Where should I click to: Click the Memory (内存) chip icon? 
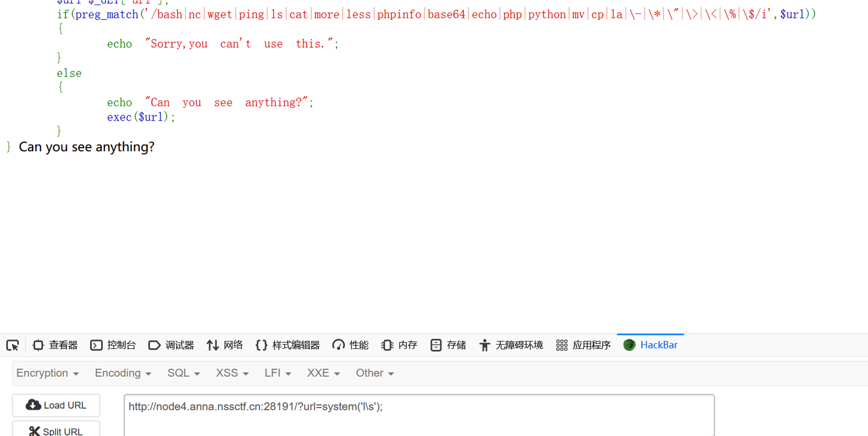pyautogui.click(x=387, y=345)
